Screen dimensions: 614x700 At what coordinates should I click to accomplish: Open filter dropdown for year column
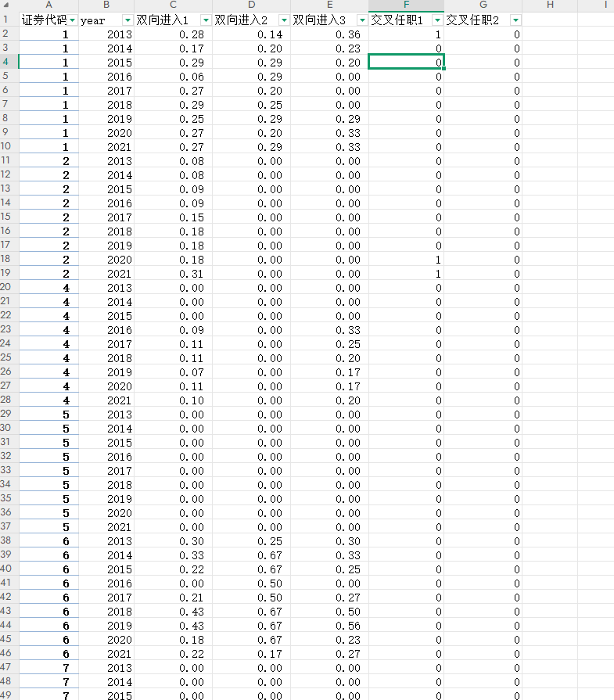tap(127, 20)
